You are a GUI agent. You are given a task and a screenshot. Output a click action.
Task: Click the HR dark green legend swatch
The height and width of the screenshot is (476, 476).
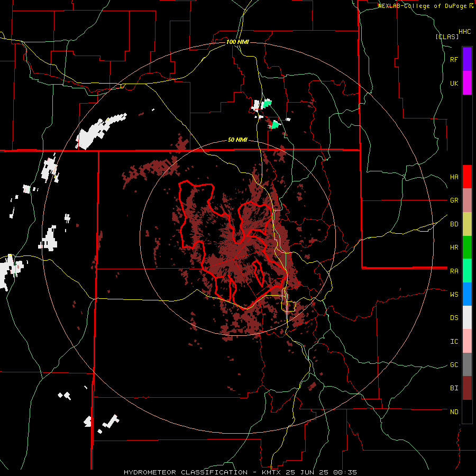(467, 248)
